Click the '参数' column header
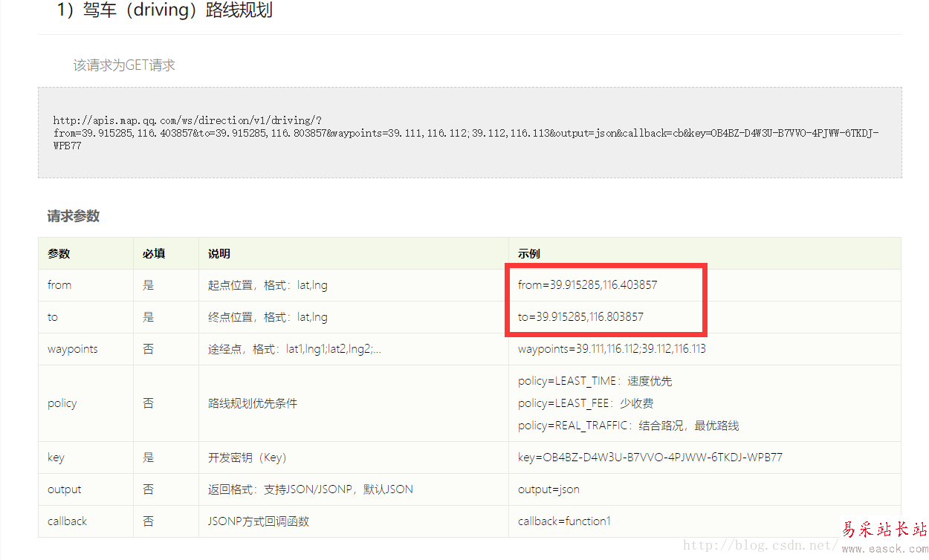The image size is (929, 560). click(59, 253)
